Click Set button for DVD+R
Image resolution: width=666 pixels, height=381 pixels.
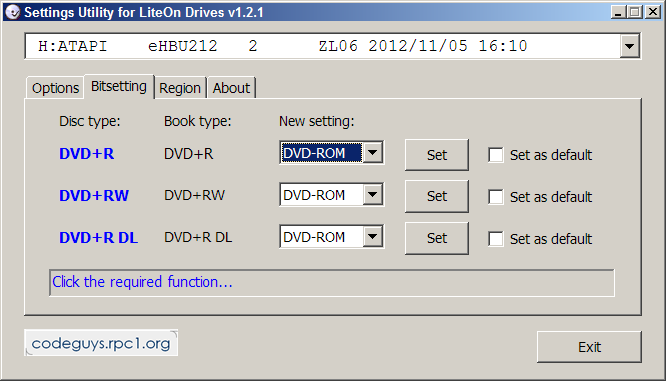click(x=437, y=155)
